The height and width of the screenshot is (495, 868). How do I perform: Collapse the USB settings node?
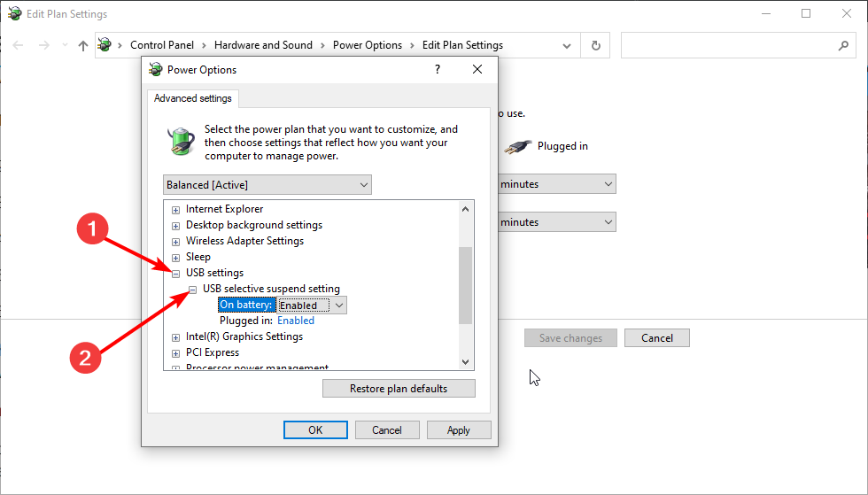(175, 274)
